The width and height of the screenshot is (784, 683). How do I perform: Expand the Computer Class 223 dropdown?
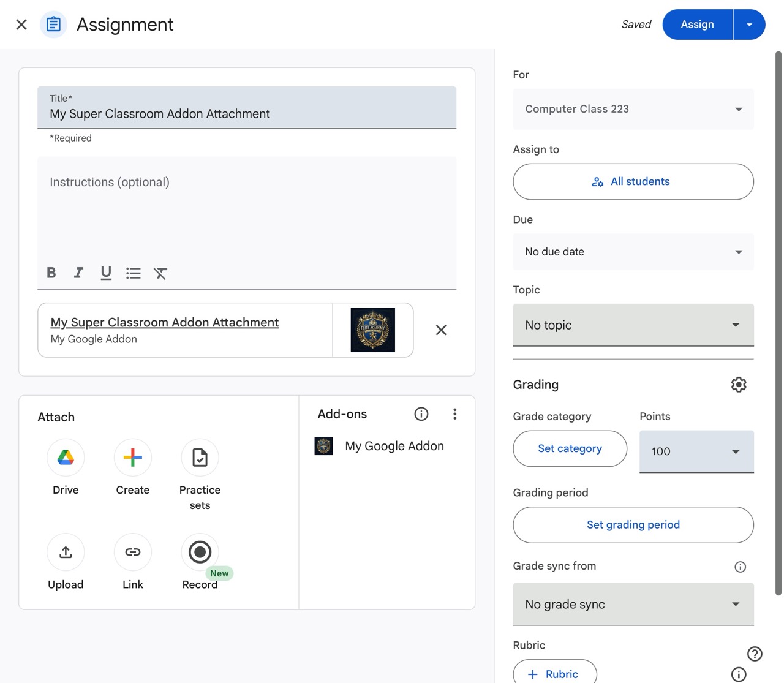pos(633,109)
